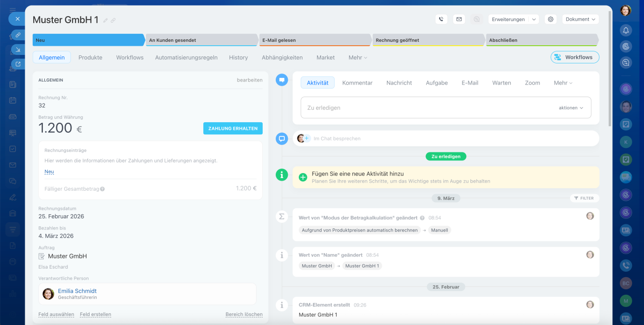
Task: Click the notification bell in right sidebar
Action: point(626,30)
